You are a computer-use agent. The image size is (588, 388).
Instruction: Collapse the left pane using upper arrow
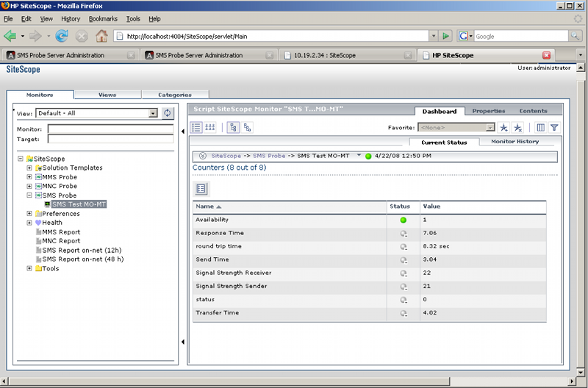coord(182,132)
